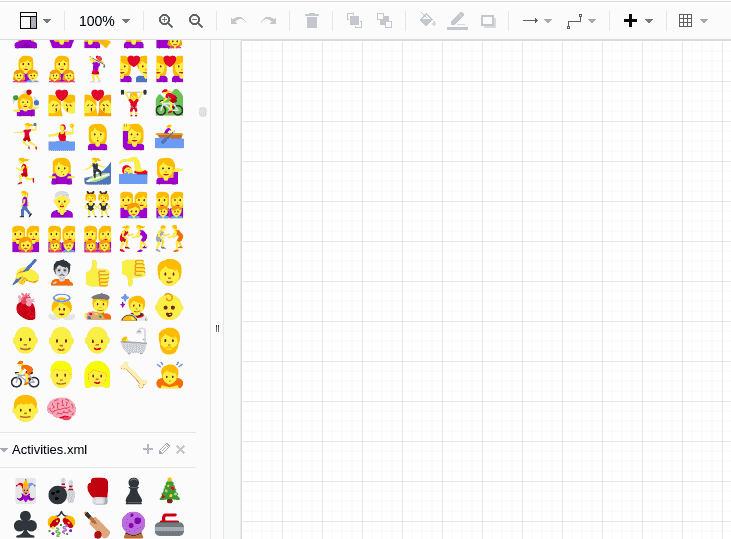
Task: Select the writing hand with pen emoji
Action: pyautogui.click(x=26, y=273)
